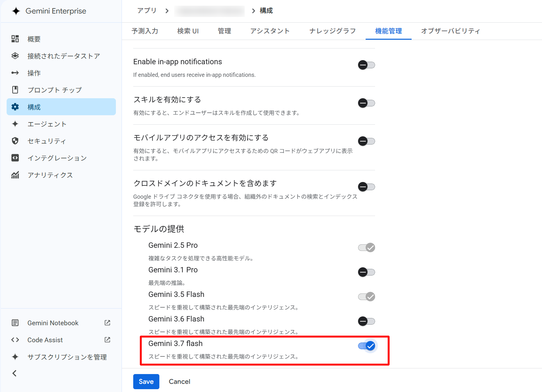Click the プロンプト チップ bookmark icon
The image size is (542, 392).
coord(15,90)
